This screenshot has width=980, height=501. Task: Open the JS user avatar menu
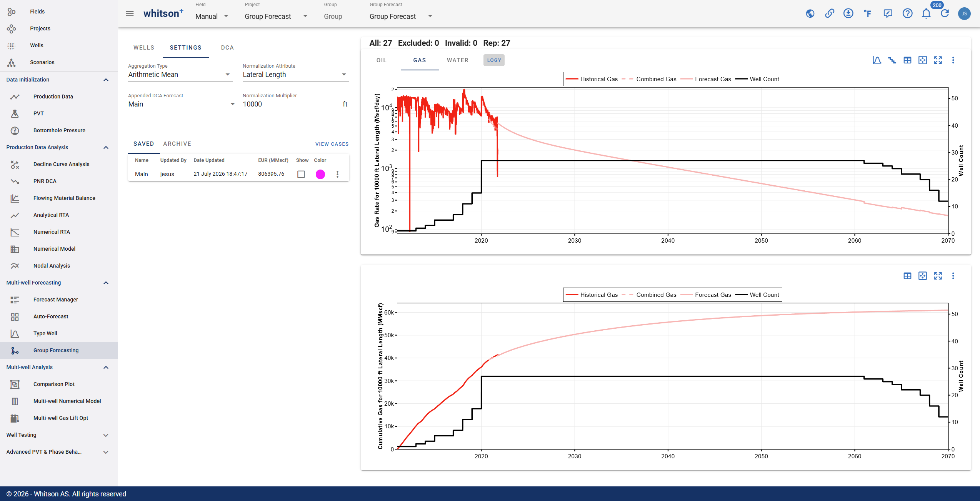[x=964, y=14]
